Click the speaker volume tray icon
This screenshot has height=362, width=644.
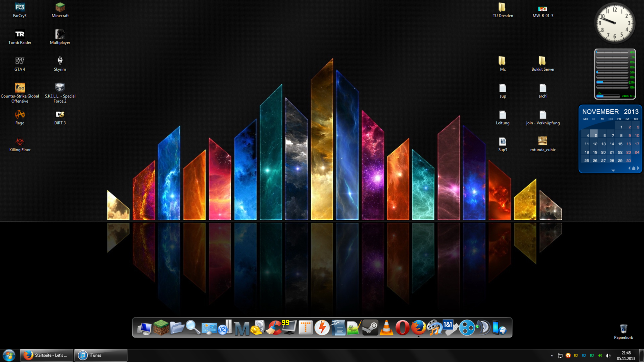tap(608, 356)
